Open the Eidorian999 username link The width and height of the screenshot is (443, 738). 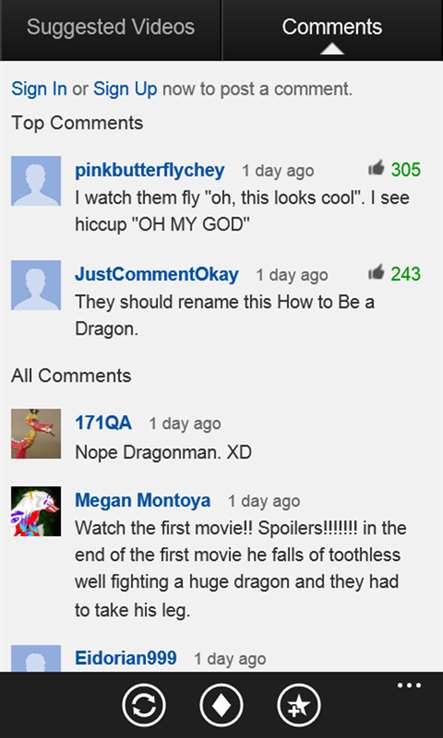(126, 658)
